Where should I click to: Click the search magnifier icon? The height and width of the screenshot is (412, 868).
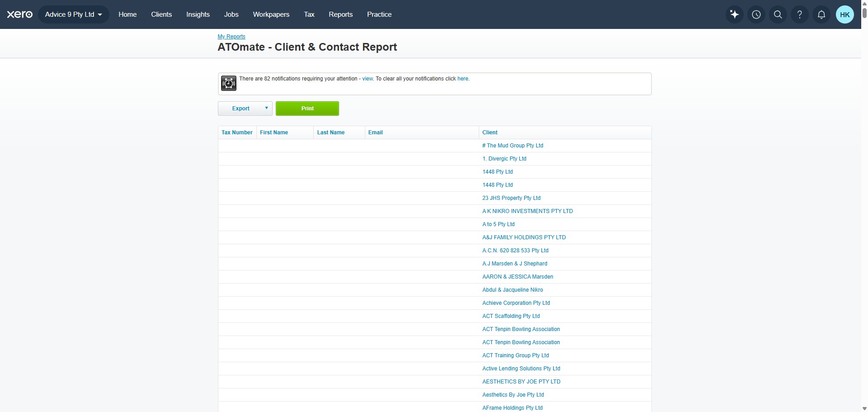pyautogui.click(x=778, y=14)
